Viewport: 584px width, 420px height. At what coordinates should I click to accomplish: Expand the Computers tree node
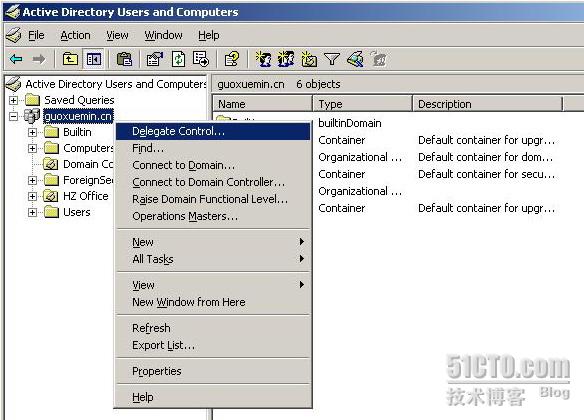pyautogui.click(x=32, y=148)
